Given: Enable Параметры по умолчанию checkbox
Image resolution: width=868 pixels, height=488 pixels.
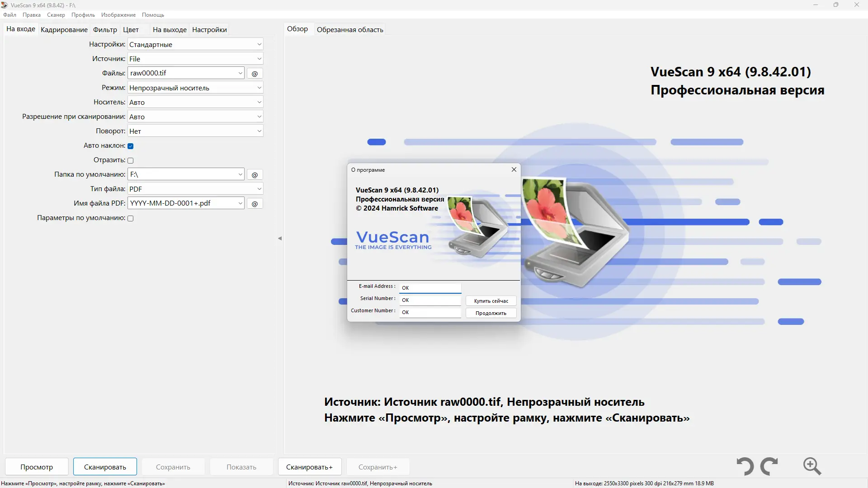Looking at the screenshot, I should tap(130, 218).
